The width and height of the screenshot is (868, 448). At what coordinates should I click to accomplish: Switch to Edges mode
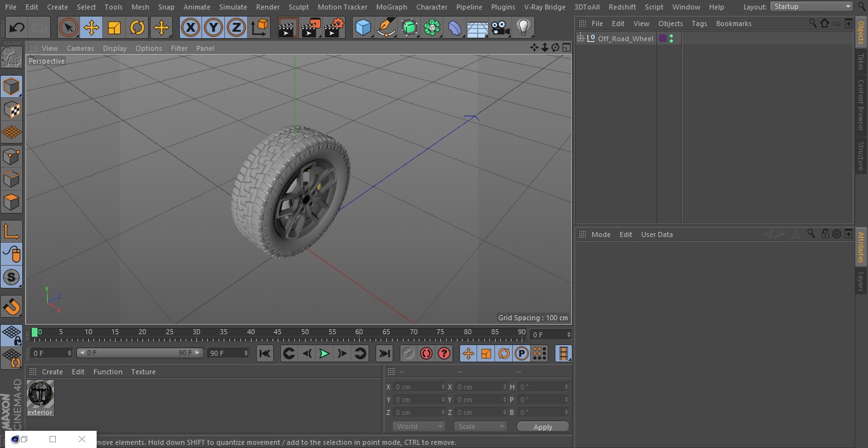tap(11, 179)
